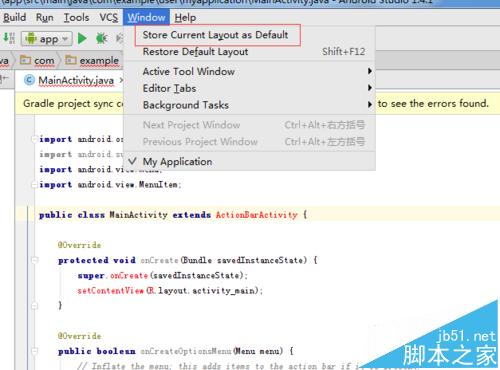Close the open Window menu
This screenshot has height=370, width=500.
[146, 17]
